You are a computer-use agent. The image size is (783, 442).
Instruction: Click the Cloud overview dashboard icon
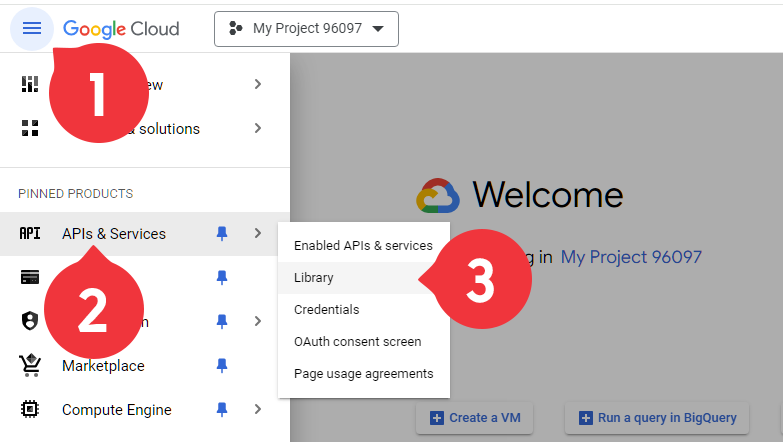[30, 84]
